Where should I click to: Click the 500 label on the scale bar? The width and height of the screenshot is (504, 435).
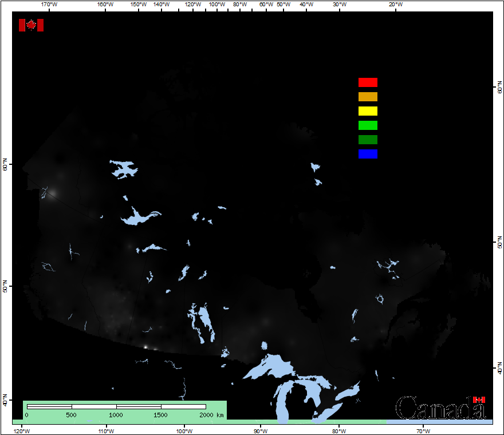71,414
